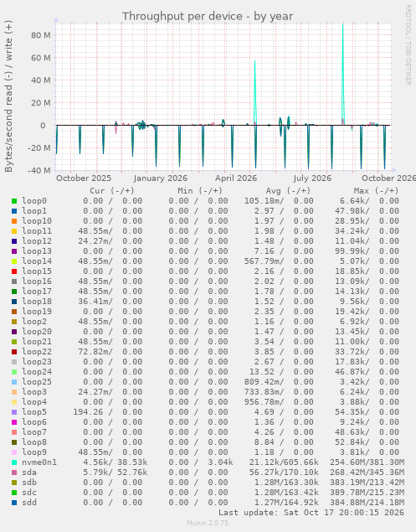Image resolution: width=416 pixels, height=532 pixels.
Task: Click the loop15 red legend swatch
Action: (x=14, y=271)
